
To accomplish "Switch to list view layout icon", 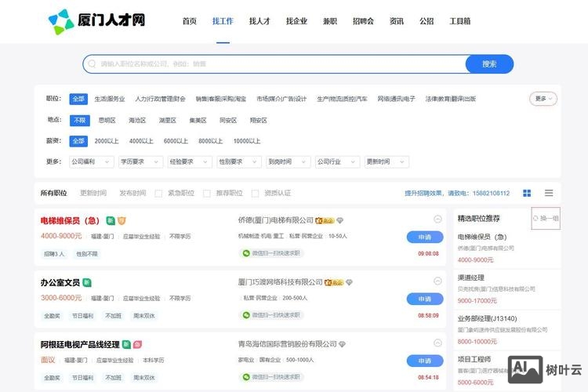I will 549,193.
